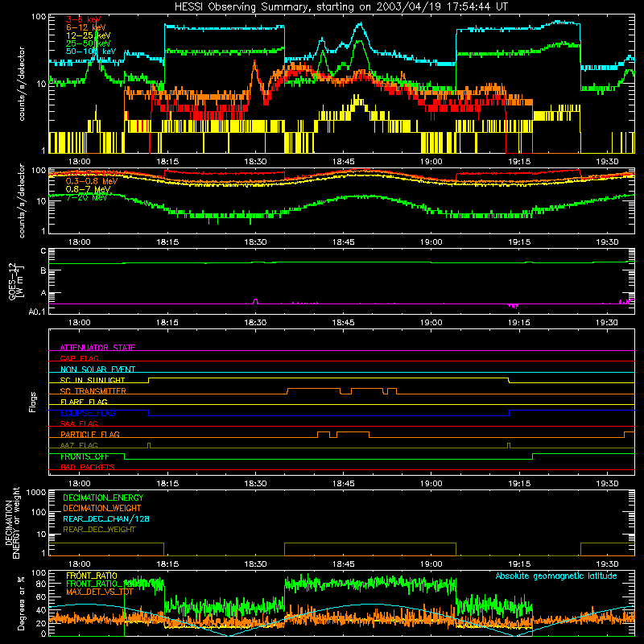
Task: Select the yellow 12-25 keV legend label
Action: [88, 35]
